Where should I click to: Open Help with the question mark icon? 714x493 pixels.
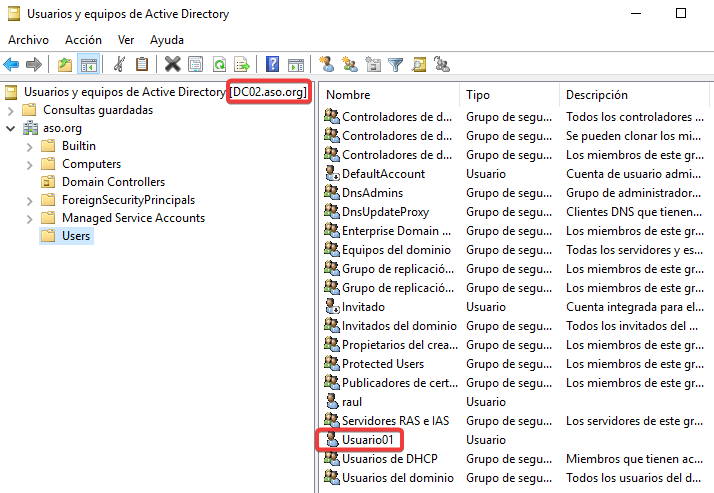(272, 65)
